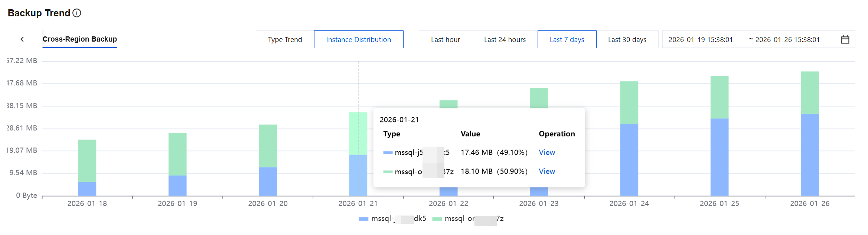Image resolution: width=868 pixels, height=235 pixels.
Task: Click the start date field 2026-01-19 15:38:01
Action: pos(701,39)
